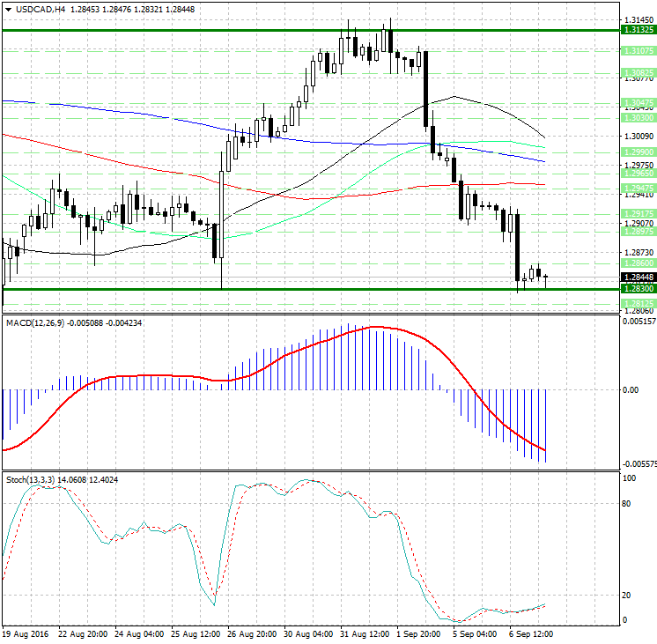
Task: Click the Stoch(13,3,3) indicator label
Action: pos(31,479)
